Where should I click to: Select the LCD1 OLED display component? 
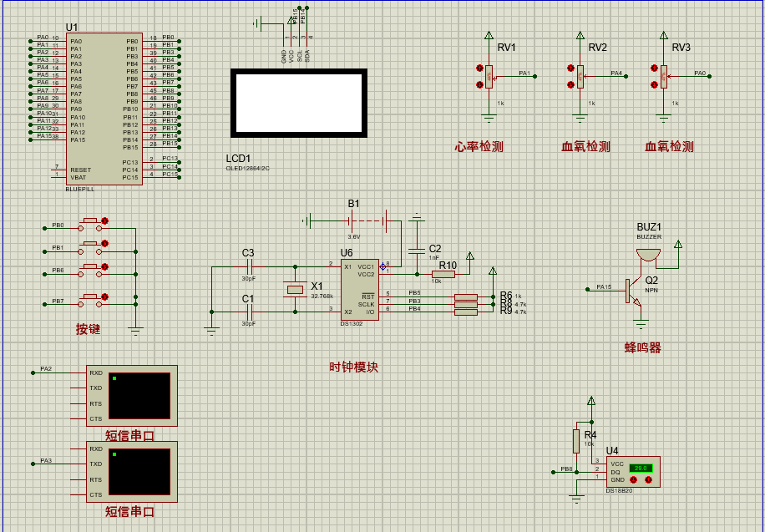[299, 103]
